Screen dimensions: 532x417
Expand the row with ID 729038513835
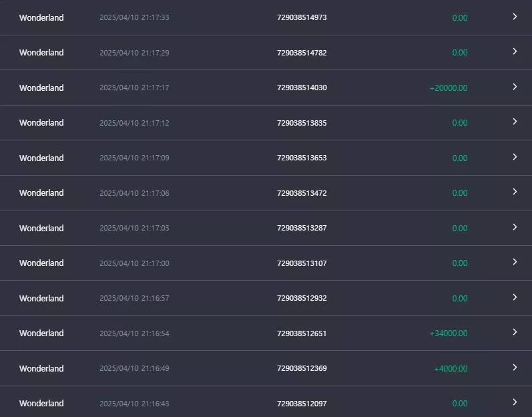point(515,122)
